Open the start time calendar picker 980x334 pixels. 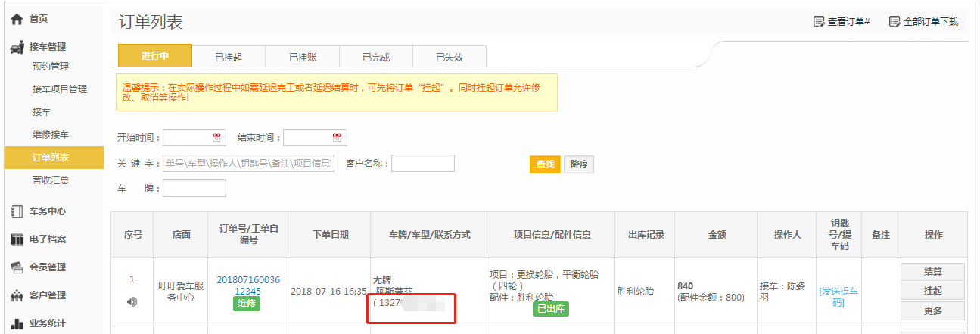pos(216,138)
